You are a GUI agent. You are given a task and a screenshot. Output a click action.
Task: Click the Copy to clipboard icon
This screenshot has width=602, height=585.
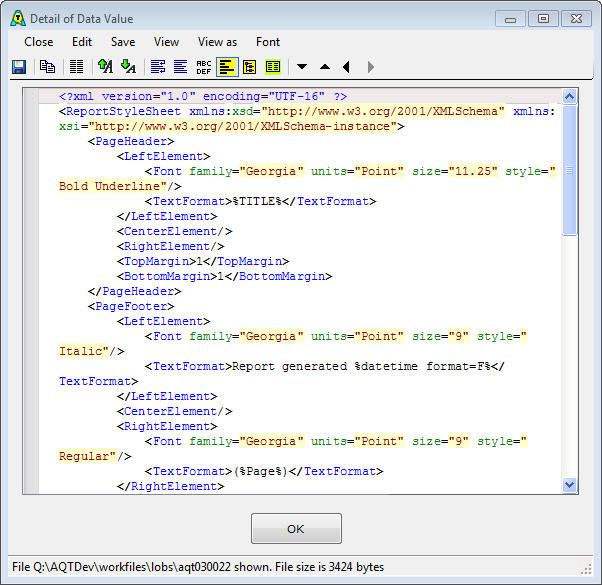(x=47, y=67)
